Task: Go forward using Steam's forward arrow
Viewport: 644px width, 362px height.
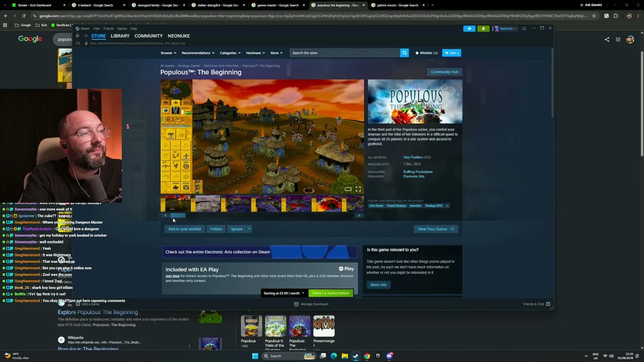Action: (85, 36)
